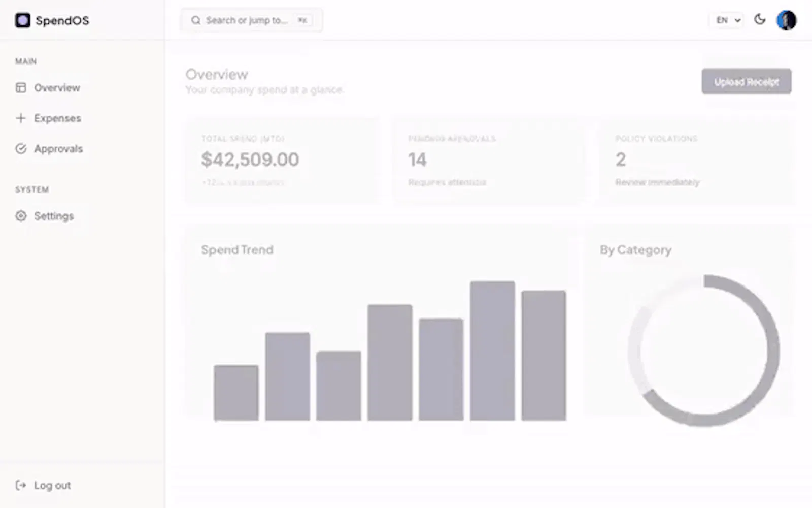The height and width of the screenshot is (508, 812).
Task: Click the Log out arrow icon
Action: (x=21, y=485)
